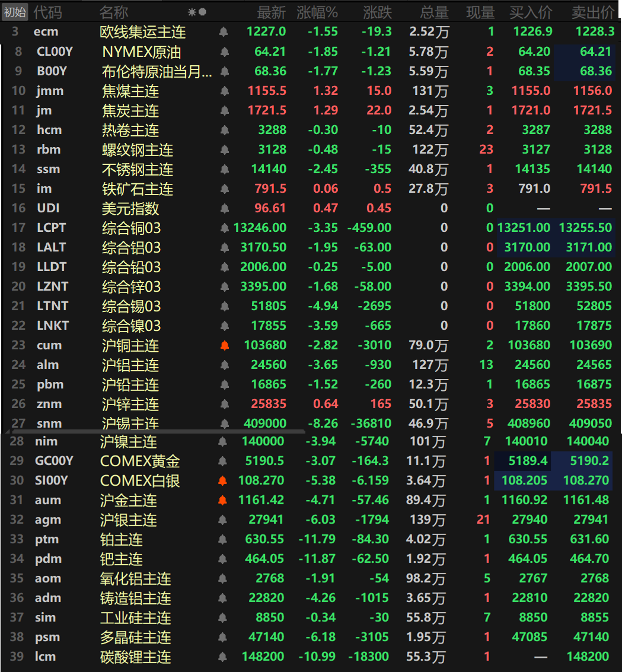Set an alert bell on 碳酸锂主连

222,657
